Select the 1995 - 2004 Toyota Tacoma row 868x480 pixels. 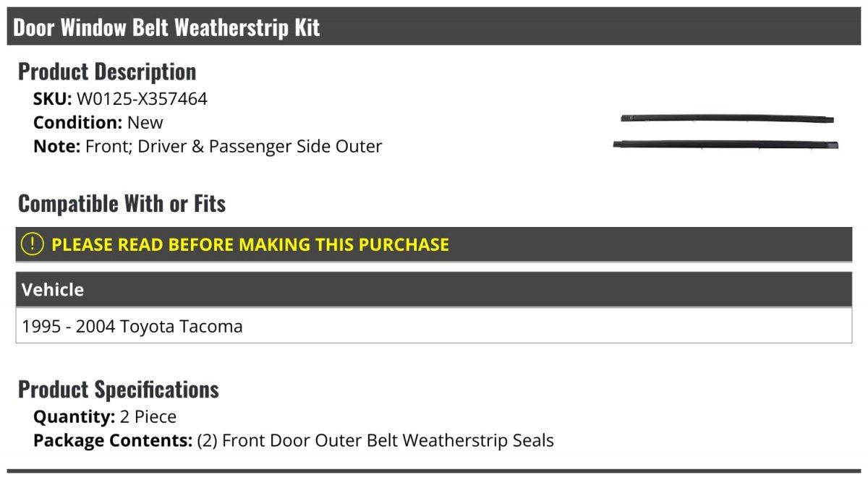click(434, 326)
